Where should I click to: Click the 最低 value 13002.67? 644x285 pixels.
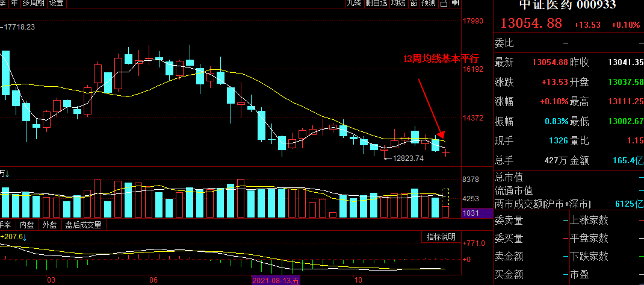click(x=625, y=121)
